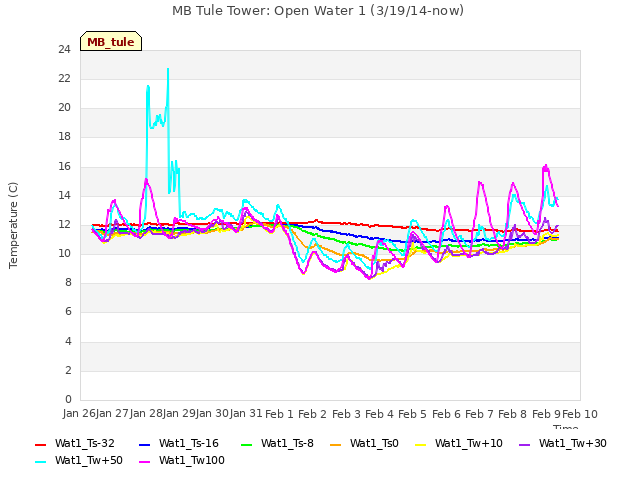Select the Wat1_Tw+30 legend label
The width and height of the screenshot is (640, 480).
pyautogui.click(x=573, y=443)
